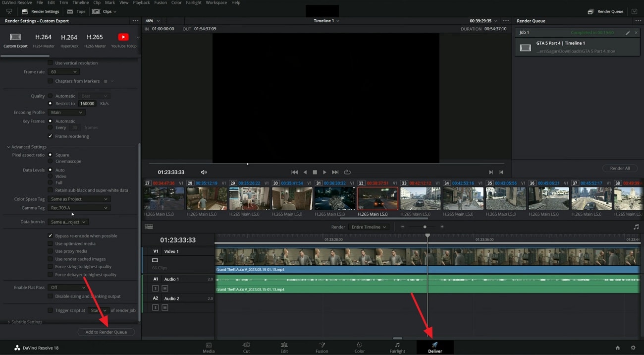Open the Timeline menu
Image resolution: width=644 pixels, height=355 pixels.
point(81,2)
